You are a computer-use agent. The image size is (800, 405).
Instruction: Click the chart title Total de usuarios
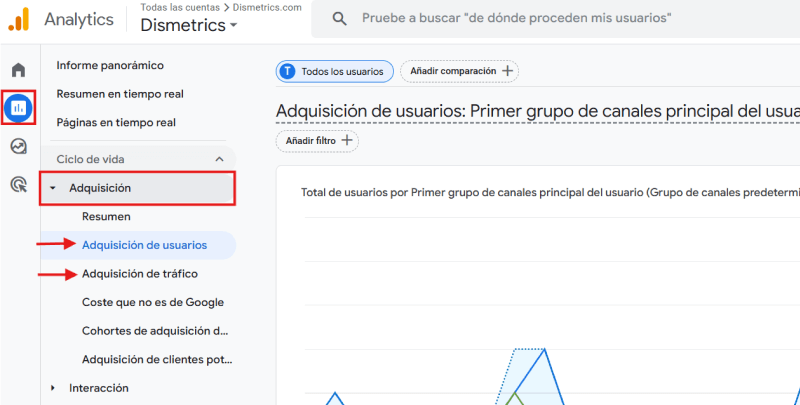point(550,192)
